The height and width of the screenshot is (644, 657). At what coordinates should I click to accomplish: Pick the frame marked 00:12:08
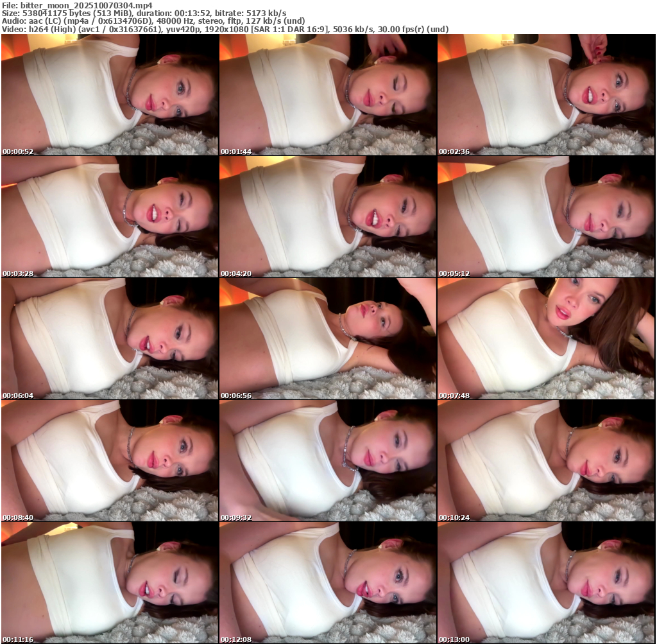(328, 583)
